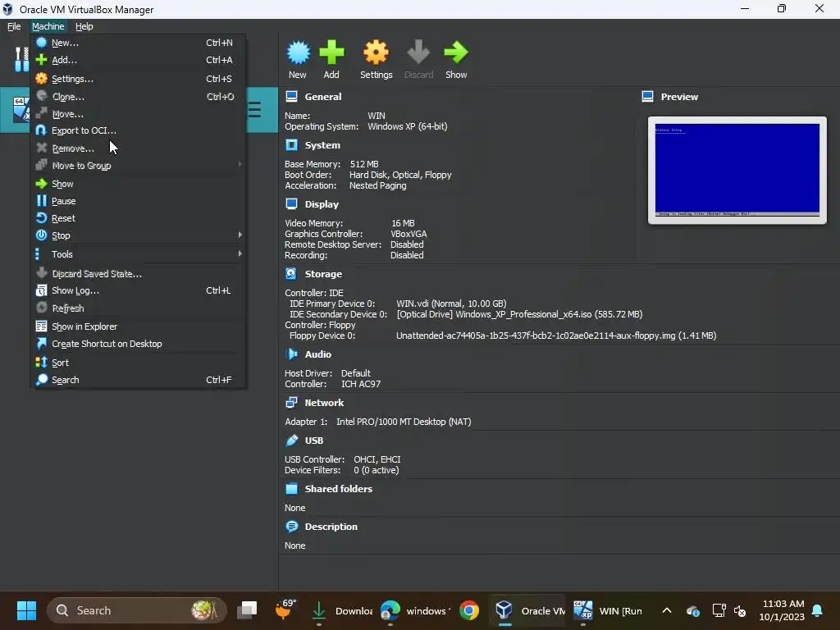840x630 pixels.
Task: Open Show Log... from the menu
Action: tap(138, 290)
